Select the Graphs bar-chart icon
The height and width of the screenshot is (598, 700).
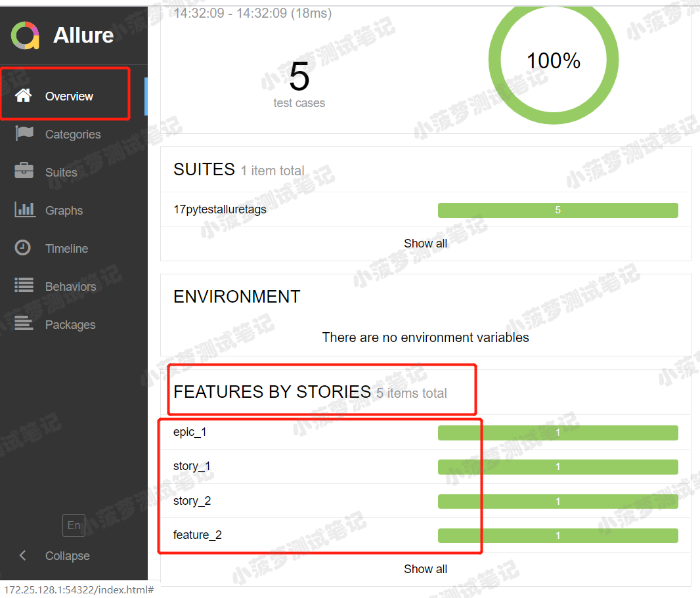click(x=24, y=209)
